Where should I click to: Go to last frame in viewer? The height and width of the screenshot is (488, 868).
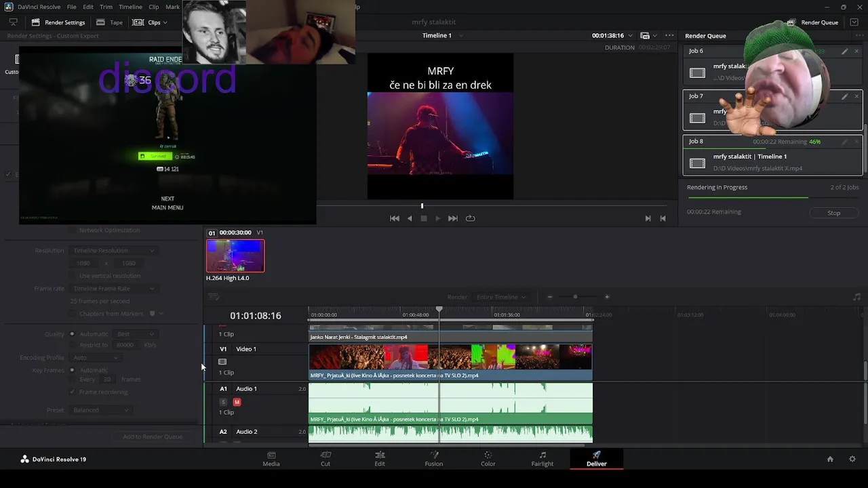[452, 218]
